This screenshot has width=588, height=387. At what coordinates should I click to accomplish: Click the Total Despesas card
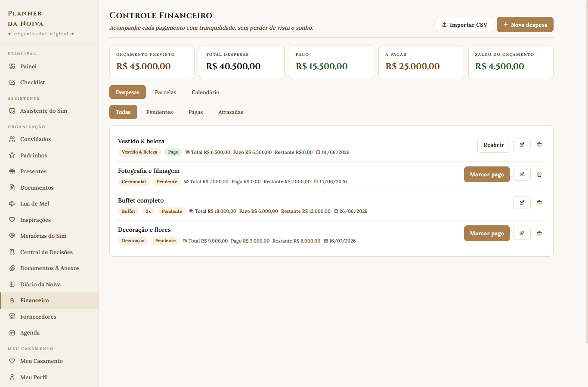[241, 62]
